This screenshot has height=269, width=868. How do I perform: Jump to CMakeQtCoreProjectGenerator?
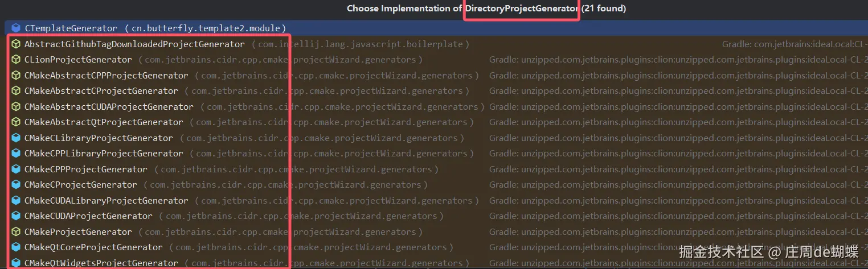[x=93, y=247]
